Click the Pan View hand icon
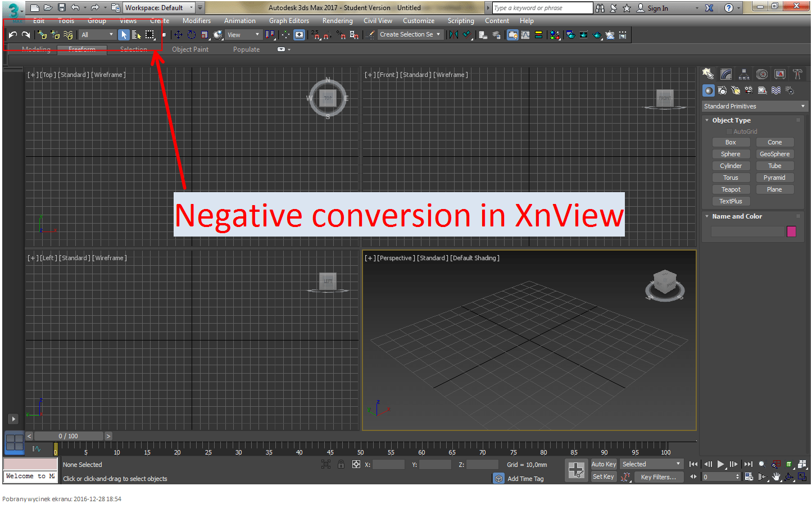This screenshot has width=812, height=513. click(776, 477)
